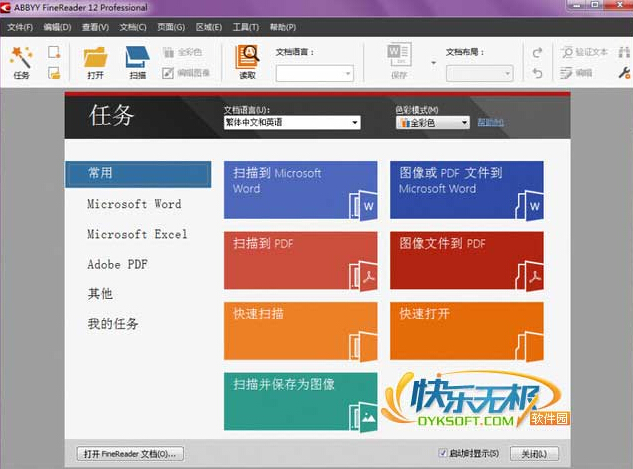
Task: Click the help link beside color mode
Action: [x=490, y=123]
